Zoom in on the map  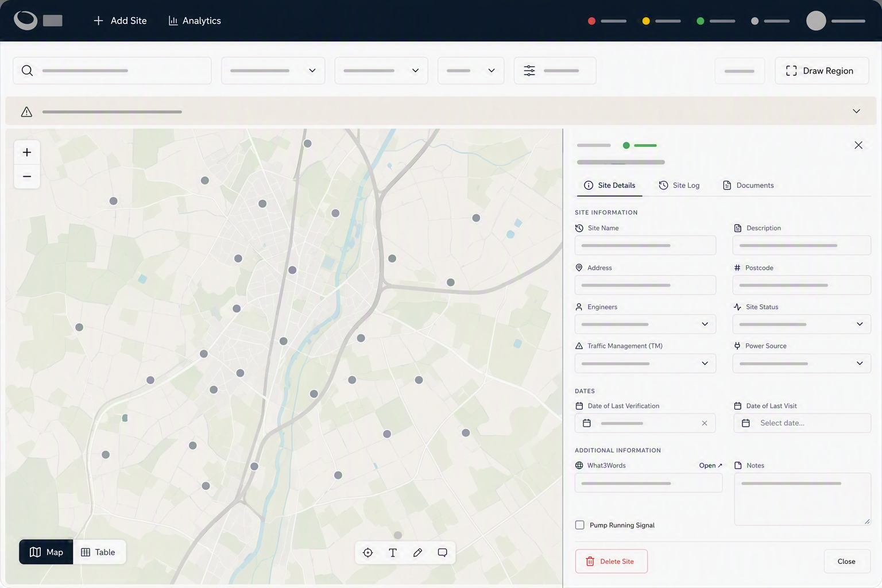click(27, 152)
